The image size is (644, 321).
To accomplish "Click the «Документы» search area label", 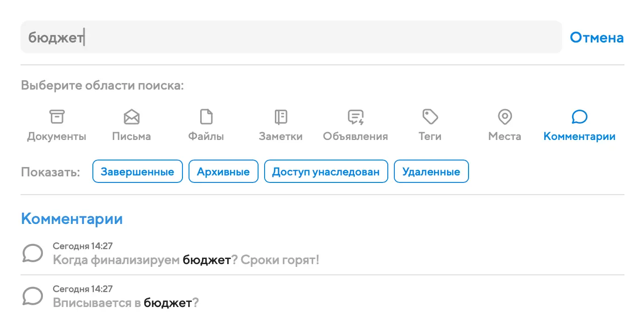I will point(57,137).
